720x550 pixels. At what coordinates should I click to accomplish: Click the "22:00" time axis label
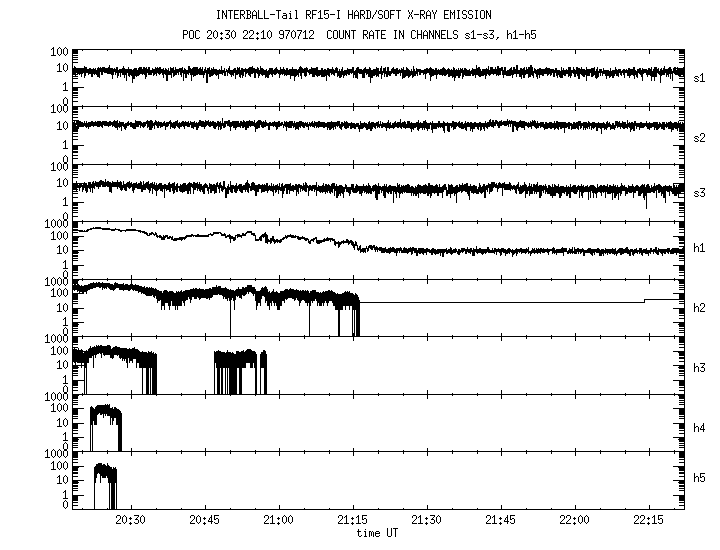(x=574, y=520)
